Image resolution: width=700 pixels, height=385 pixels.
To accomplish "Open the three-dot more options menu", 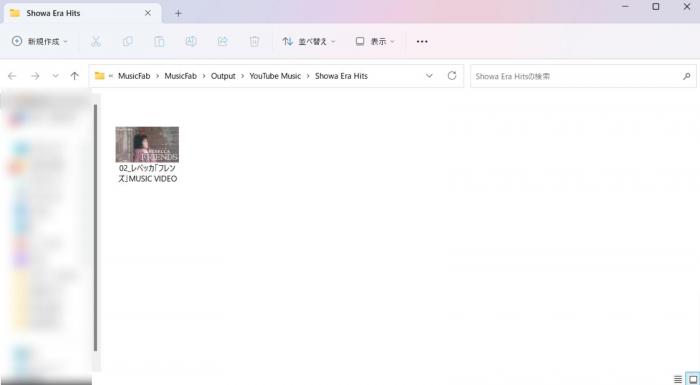I will tap(422, 42).
